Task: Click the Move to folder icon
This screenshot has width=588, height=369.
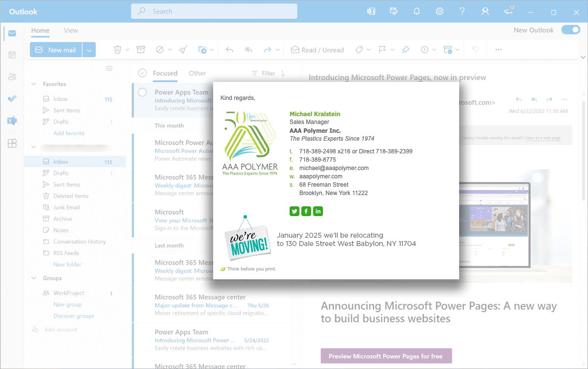Action: point(202,49)
